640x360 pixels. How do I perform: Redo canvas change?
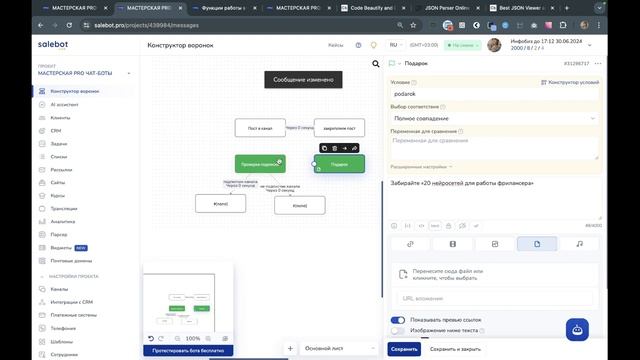pyautogui.click(x=161, y=338)
